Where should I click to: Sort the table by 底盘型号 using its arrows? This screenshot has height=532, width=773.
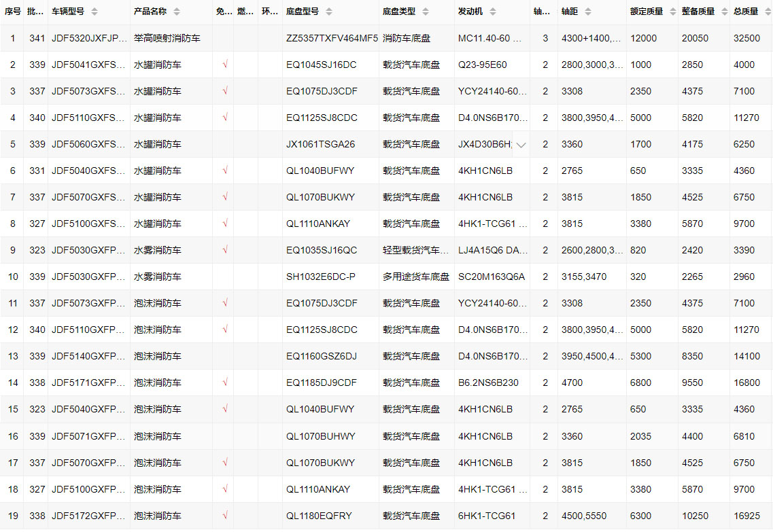329,12
